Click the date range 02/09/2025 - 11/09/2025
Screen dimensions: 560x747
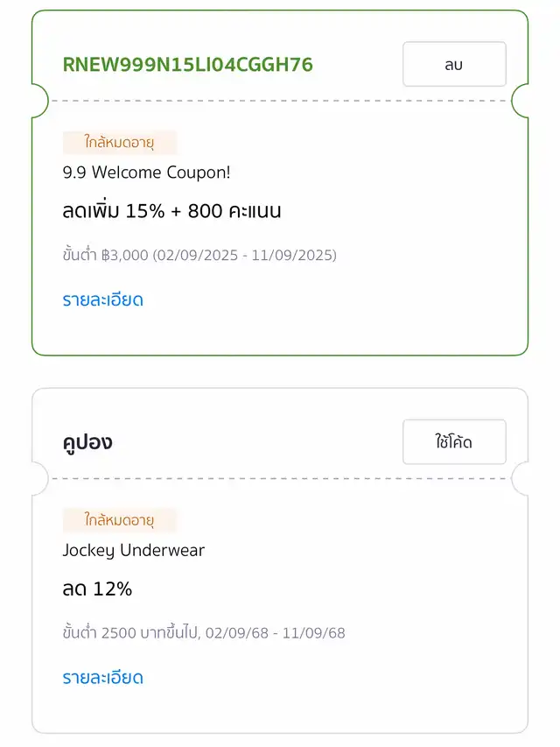pyautogui.click(x=246, y=255)
